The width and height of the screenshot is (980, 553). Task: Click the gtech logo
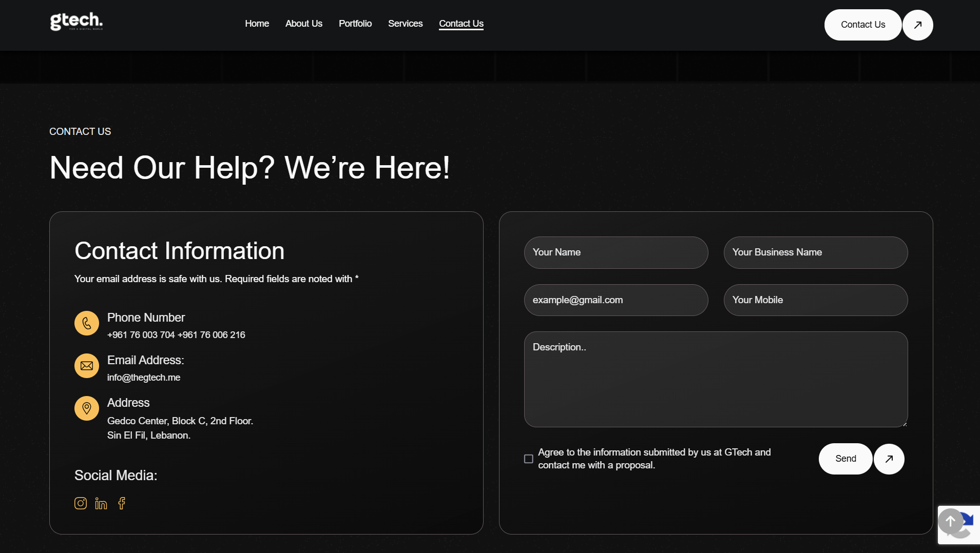click(x=76, y=22)
